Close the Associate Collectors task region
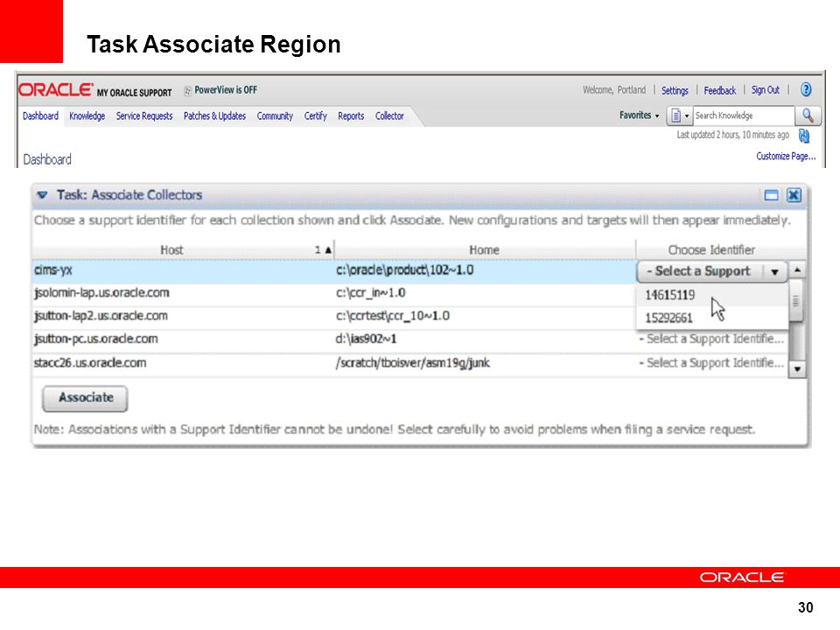 click(x=794, y=195)
